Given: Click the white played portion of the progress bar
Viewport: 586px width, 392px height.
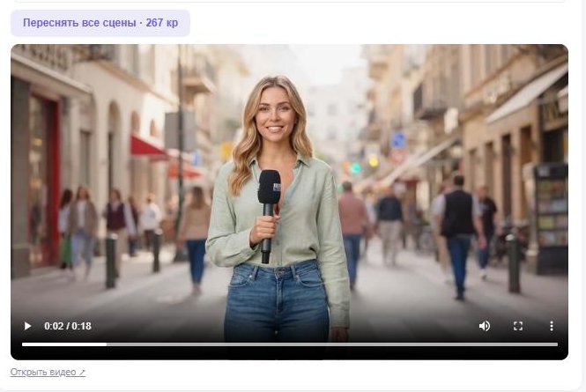Looking at the screenshot, I should click(x=64, y=344).
